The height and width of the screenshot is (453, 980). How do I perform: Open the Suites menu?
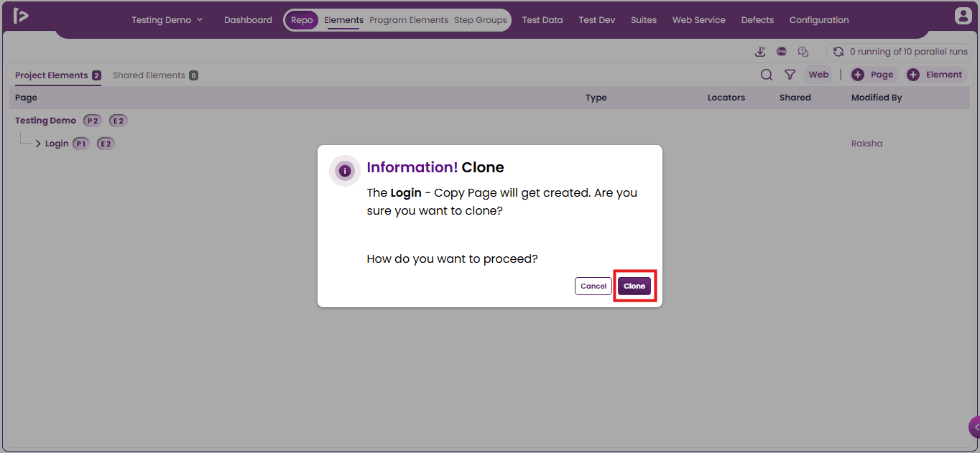(x=644, y=20)
